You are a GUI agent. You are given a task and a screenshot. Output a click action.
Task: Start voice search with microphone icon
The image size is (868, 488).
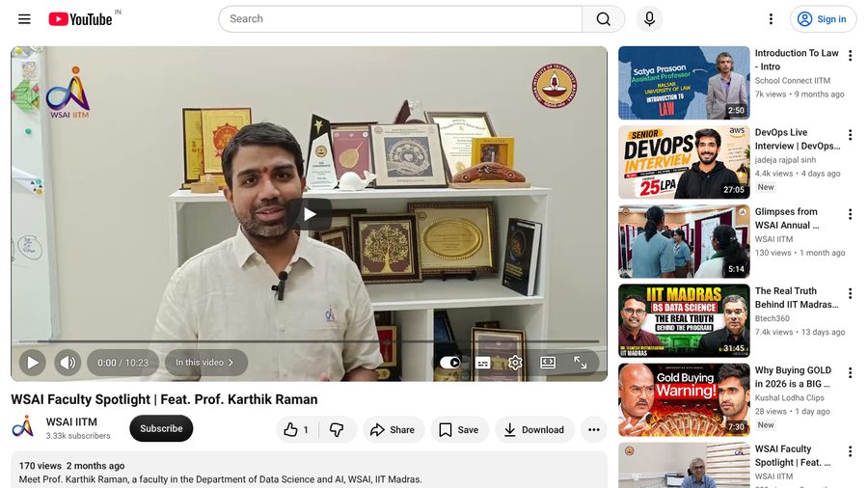click(x=649, y=19)
